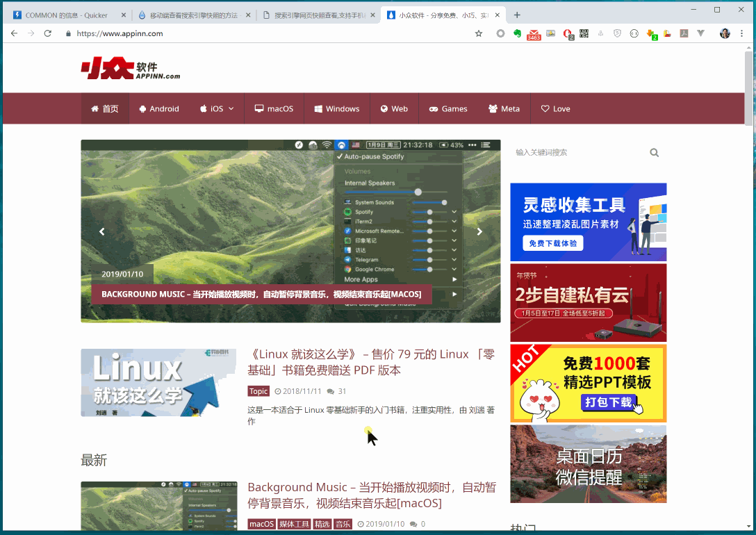Bookmark this page with the star icon
The width and height of the screenshot is (756, 535).
(479, 33)
